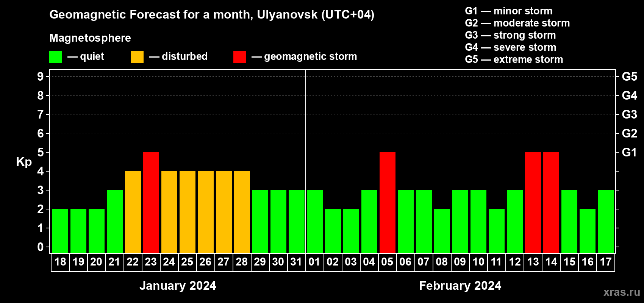Click the date label 21
Image resolution: width=644 pixels, height=303 pixels.
tap(114, 262)
